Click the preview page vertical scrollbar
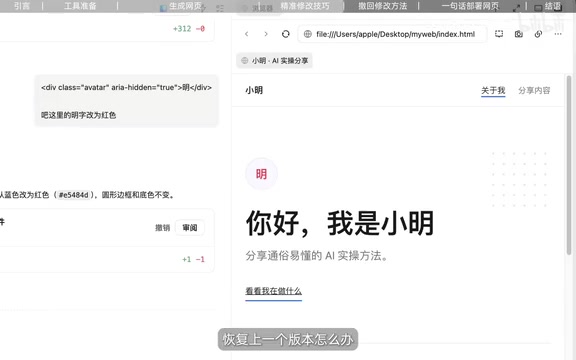Viewport: 576px width, 360px height. click(x=569, y=165)
